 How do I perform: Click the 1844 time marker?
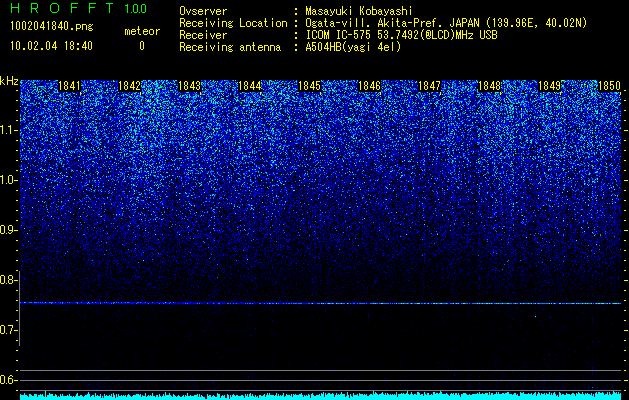(x=250, y=86)
